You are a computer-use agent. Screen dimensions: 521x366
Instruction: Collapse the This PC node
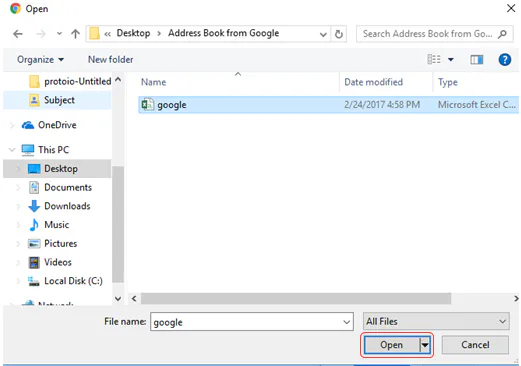pos(12,150)
